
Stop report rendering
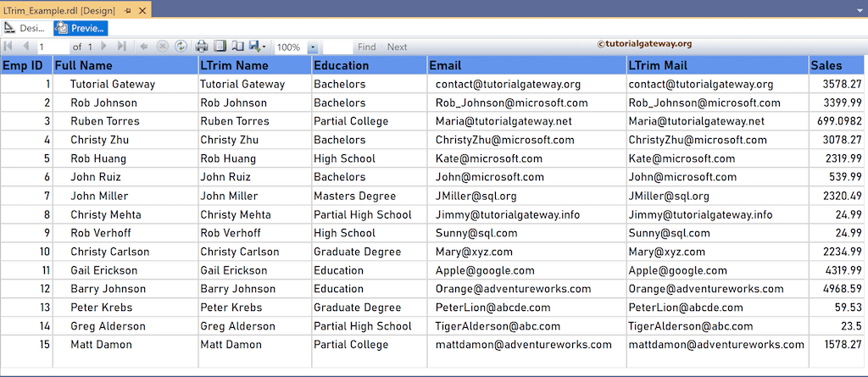(x=162, y=47)
